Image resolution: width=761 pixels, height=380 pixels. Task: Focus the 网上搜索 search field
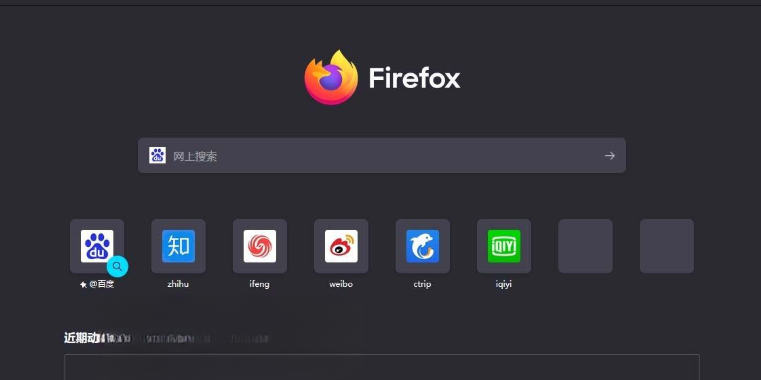[x=382, y=155]
